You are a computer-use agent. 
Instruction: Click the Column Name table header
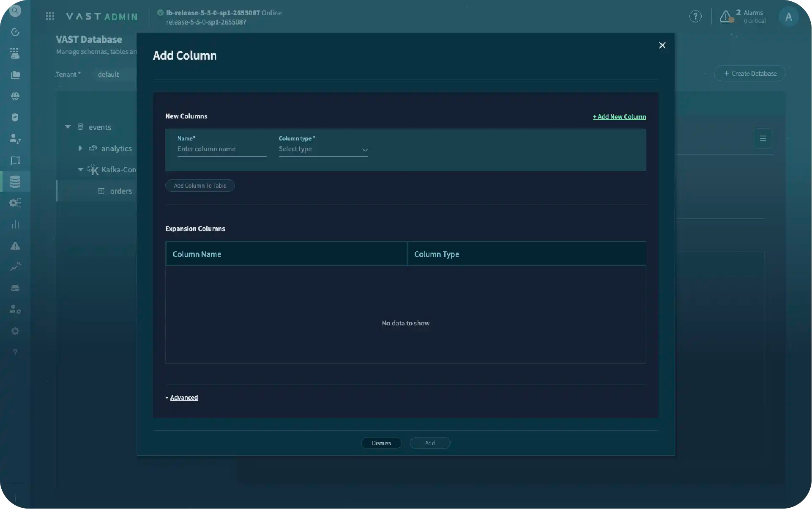(286, 254)
